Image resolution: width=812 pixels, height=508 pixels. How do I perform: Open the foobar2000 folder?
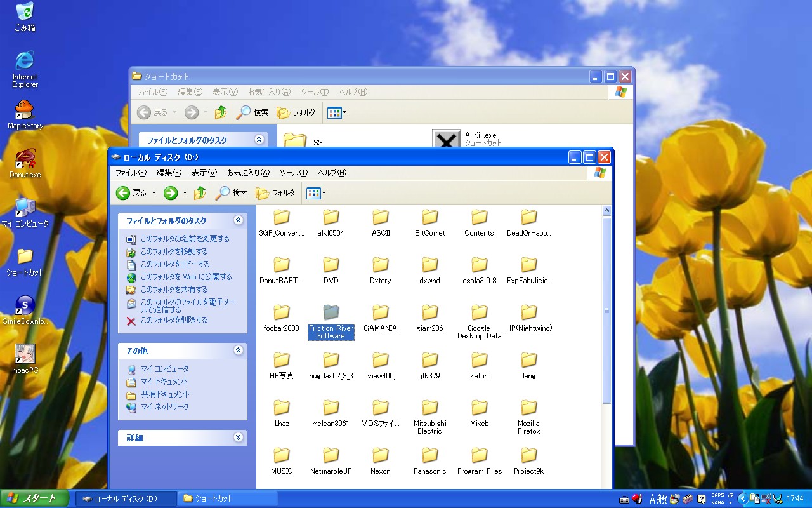coord(282,317)
